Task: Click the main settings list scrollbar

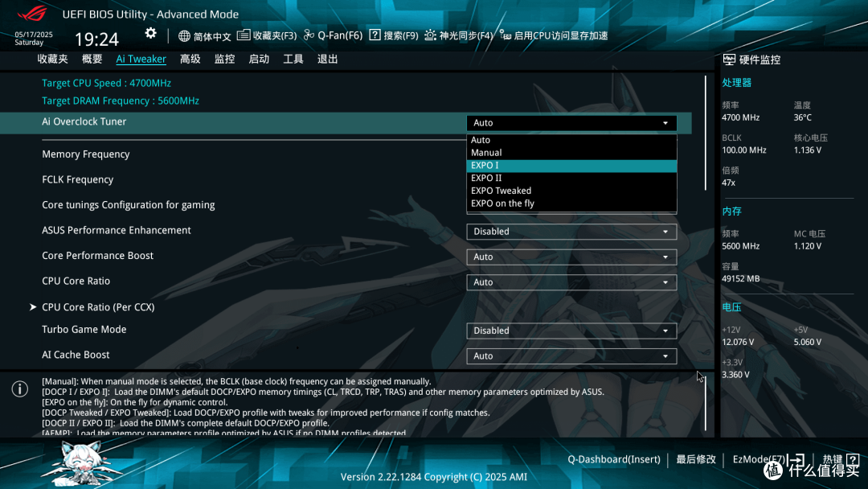Action: click(706, 133)
